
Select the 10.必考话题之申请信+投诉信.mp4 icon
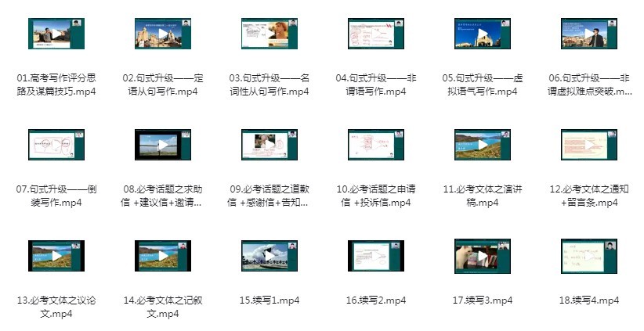pyautogui.click(x=376, y=145)
